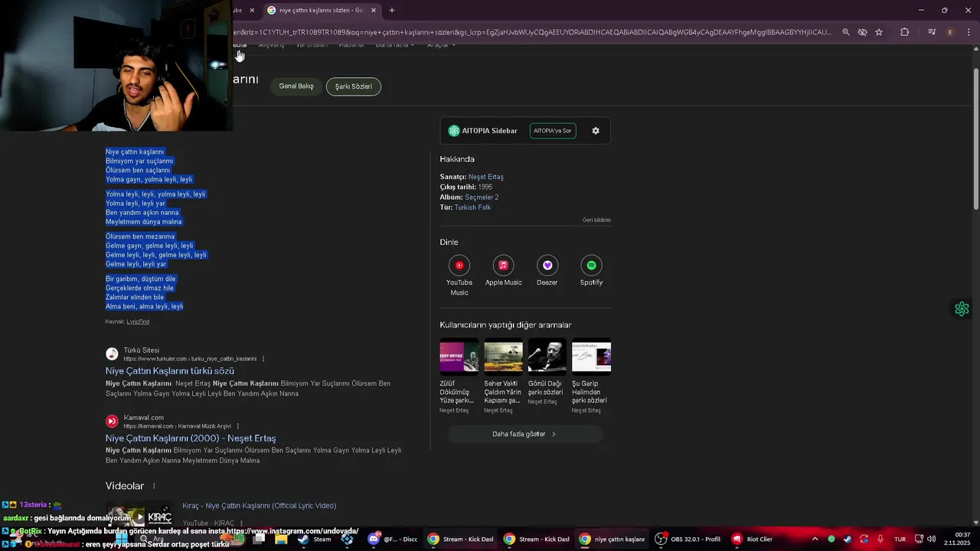Click the address bar URL field
Viewport: 980px width, 551px height.
(x=532, y=32)
